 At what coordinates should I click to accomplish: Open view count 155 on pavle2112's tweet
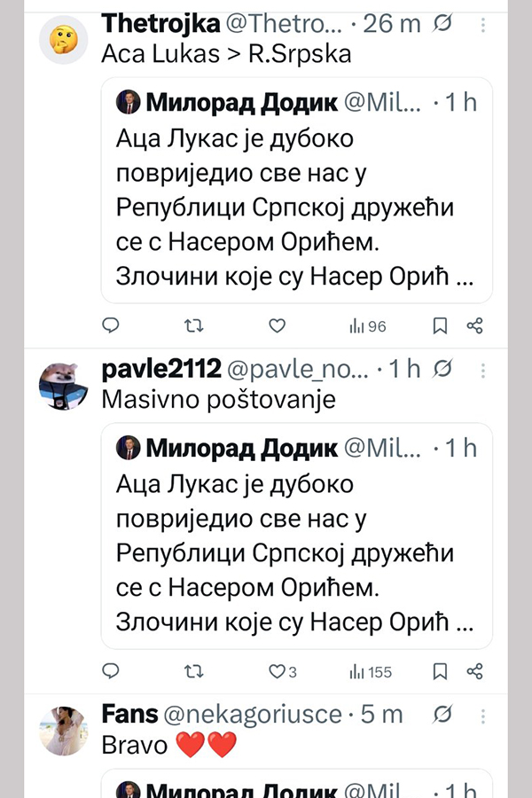371,671
